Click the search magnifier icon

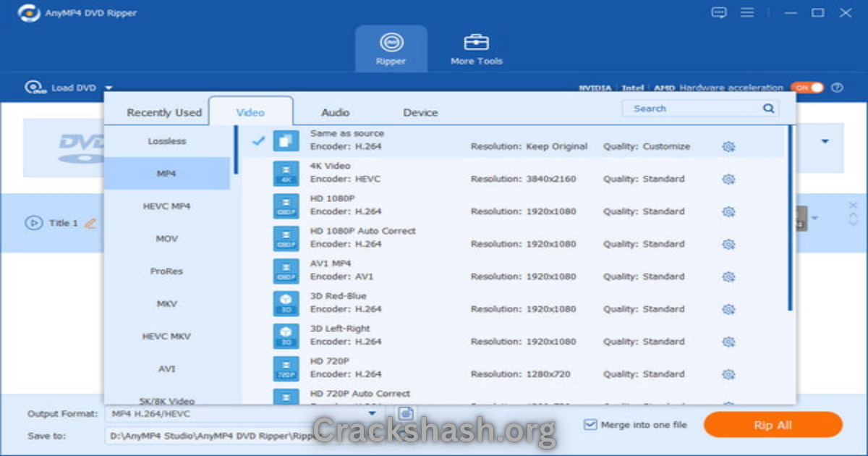[x=768, y=109]
